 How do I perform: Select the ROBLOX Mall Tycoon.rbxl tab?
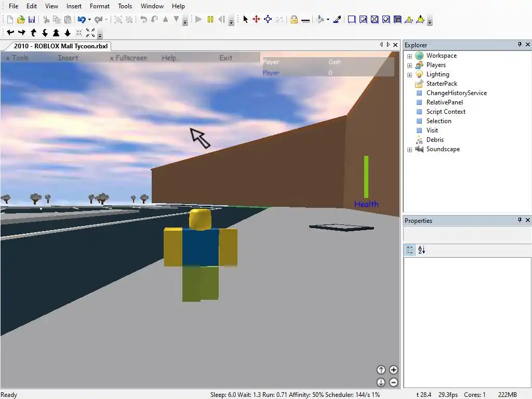point(60,46)
